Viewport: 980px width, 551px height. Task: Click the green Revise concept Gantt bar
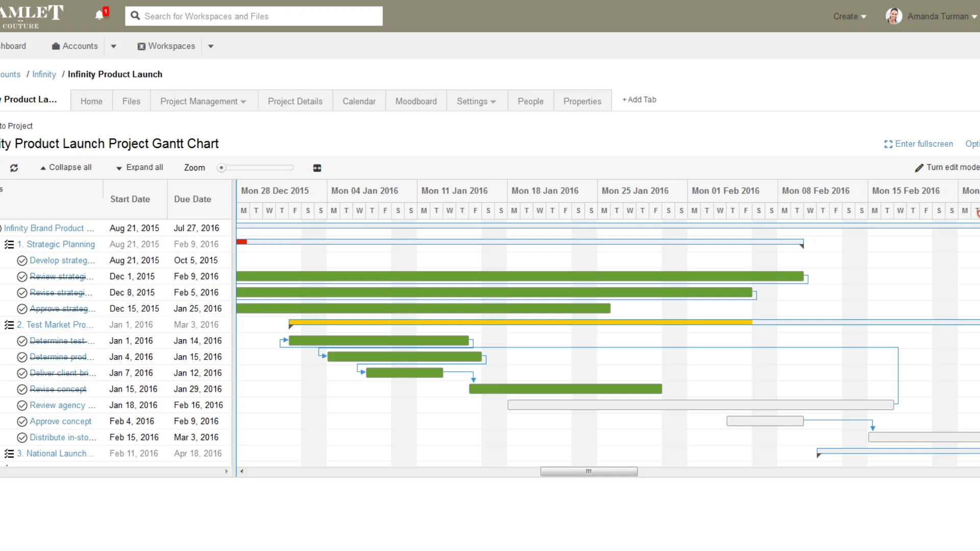566,389
